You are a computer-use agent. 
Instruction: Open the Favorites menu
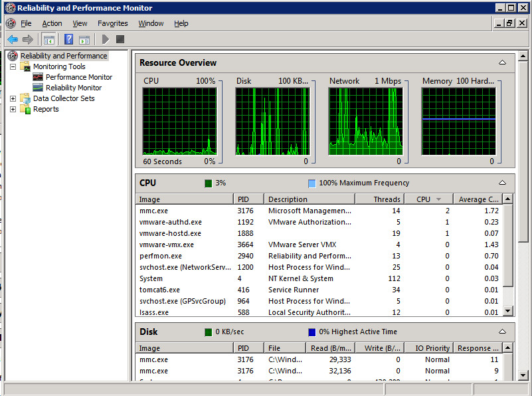point(112,23)
